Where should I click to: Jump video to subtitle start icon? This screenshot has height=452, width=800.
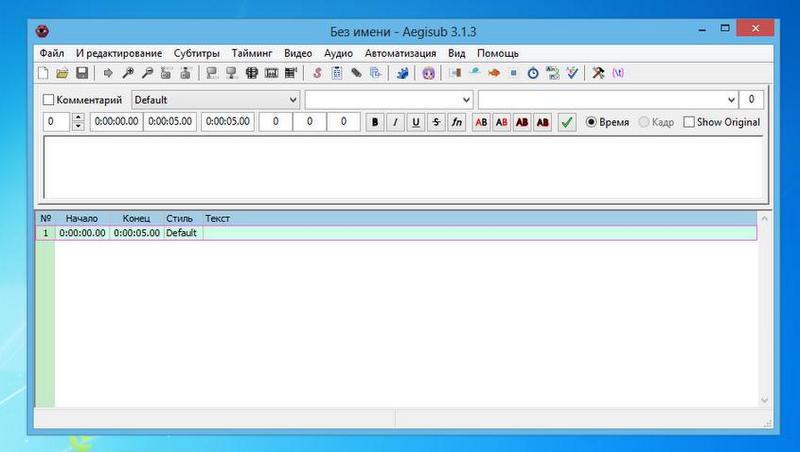[166, 73]
